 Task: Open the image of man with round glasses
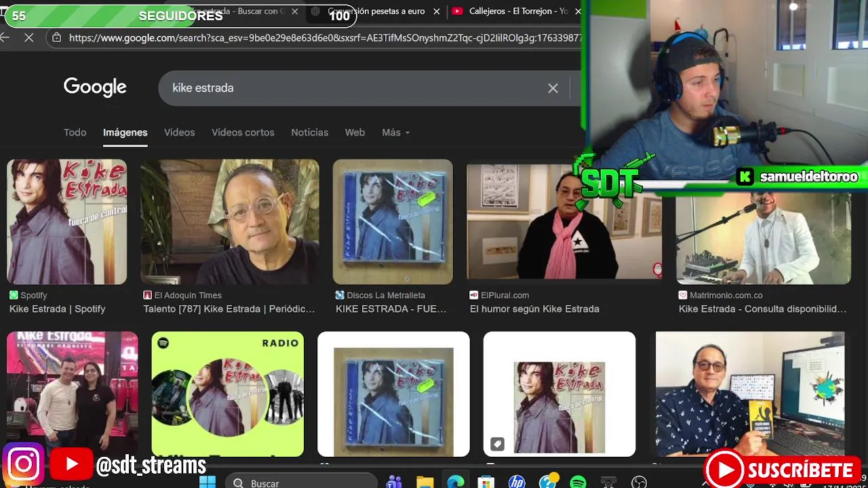229,222
